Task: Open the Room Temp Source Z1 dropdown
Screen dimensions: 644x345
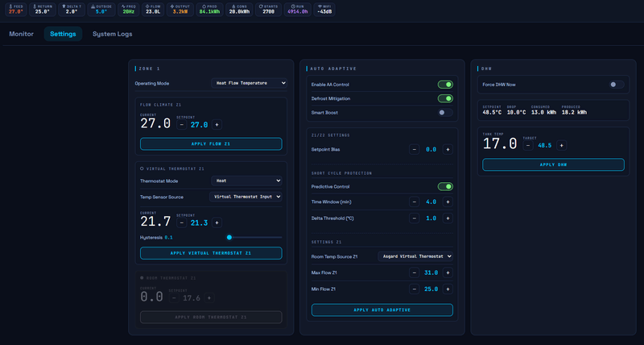Action: pyautogui.click(x=416, y=256)
